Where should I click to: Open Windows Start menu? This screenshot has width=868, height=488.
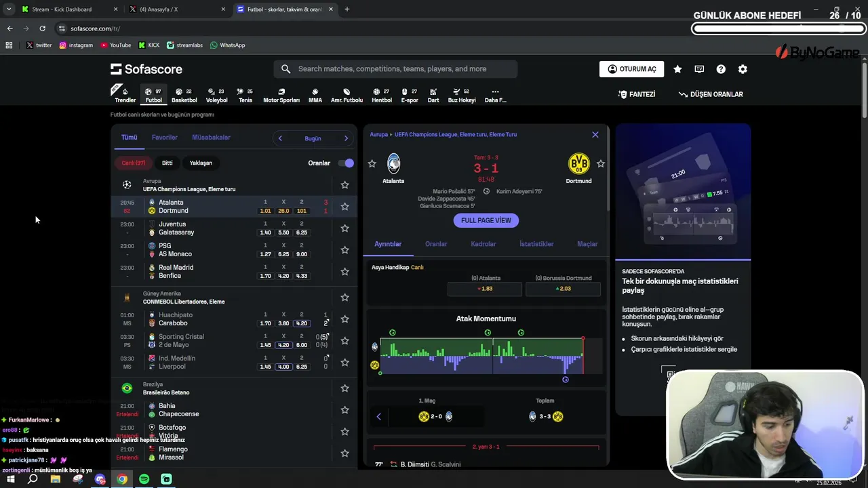coord(11,479)
